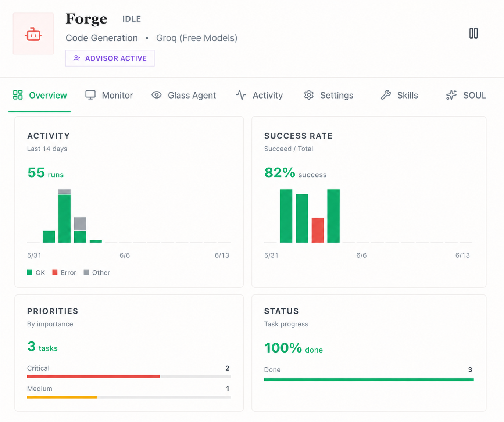
Task: Click the Last 14 days subtitle
Action: pos(47,149)
